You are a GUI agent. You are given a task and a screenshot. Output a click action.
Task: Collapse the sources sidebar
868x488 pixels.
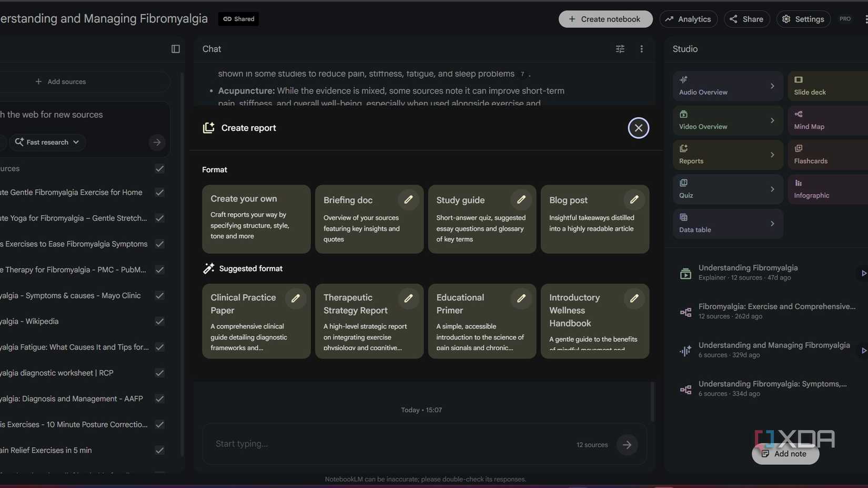(175, 48)
